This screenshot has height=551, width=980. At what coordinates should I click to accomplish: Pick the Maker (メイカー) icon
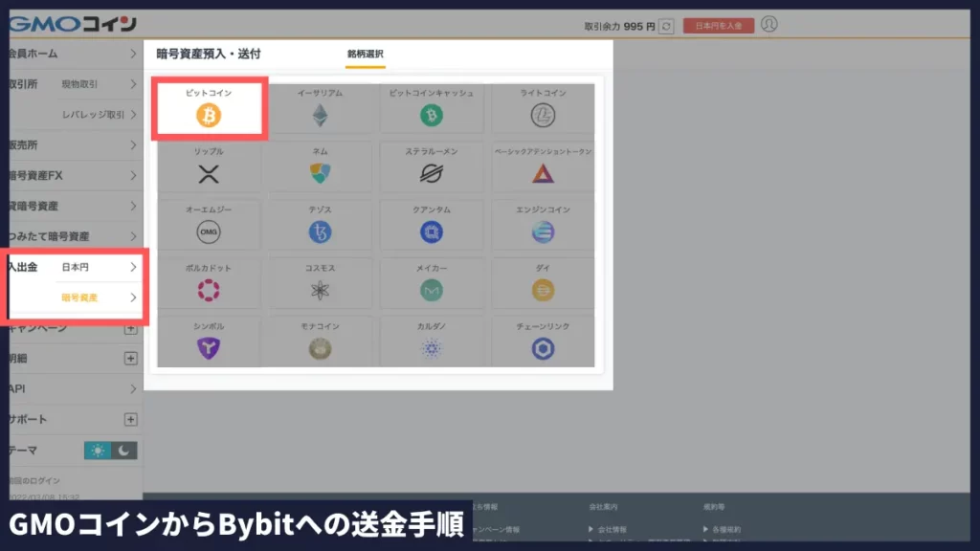click(432, 291)
